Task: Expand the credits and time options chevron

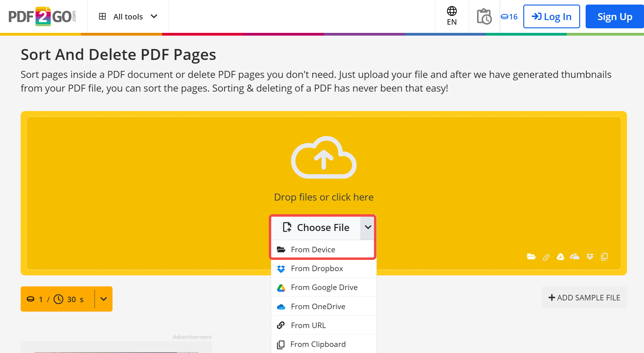Action: tap(103, 299)
